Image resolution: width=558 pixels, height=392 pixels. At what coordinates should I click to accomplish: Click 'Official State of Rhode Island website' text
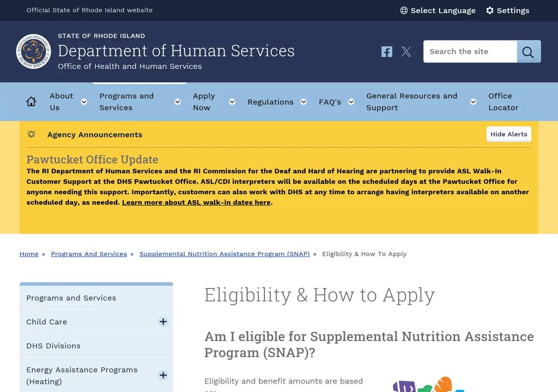[x=89, y=10]
